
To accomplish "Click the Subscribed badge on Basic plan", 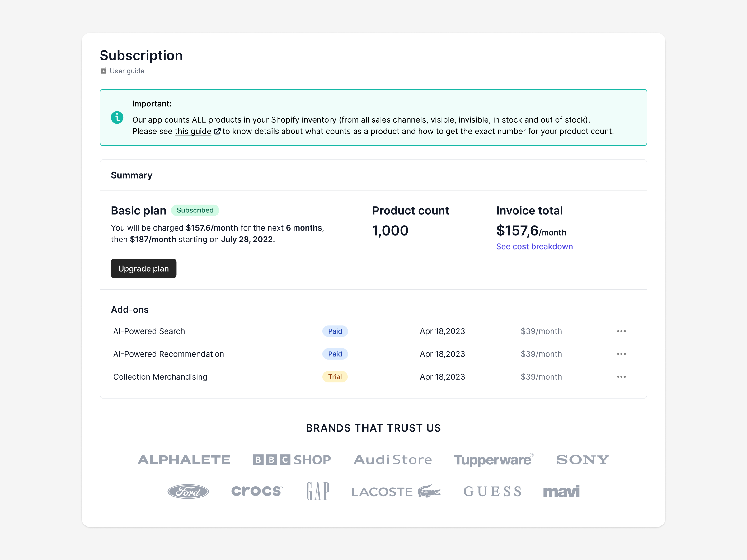I will click(195, 210).
